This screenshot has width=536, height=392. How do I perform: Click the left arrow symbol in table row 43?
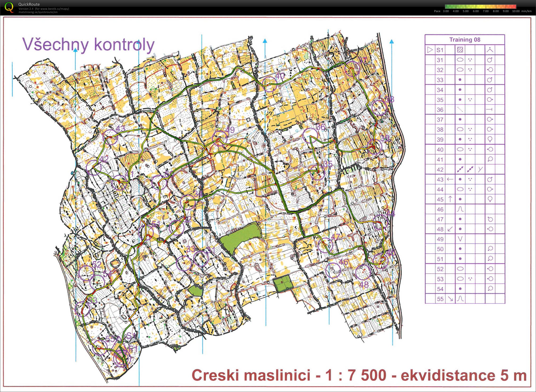[x=450, y=179]
